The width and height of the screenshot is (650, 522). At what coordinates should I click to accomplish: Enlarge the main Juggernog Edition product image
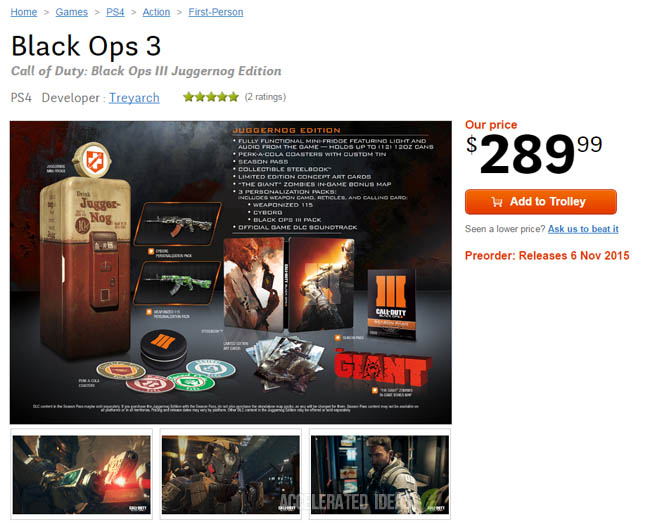pos(231,272)
